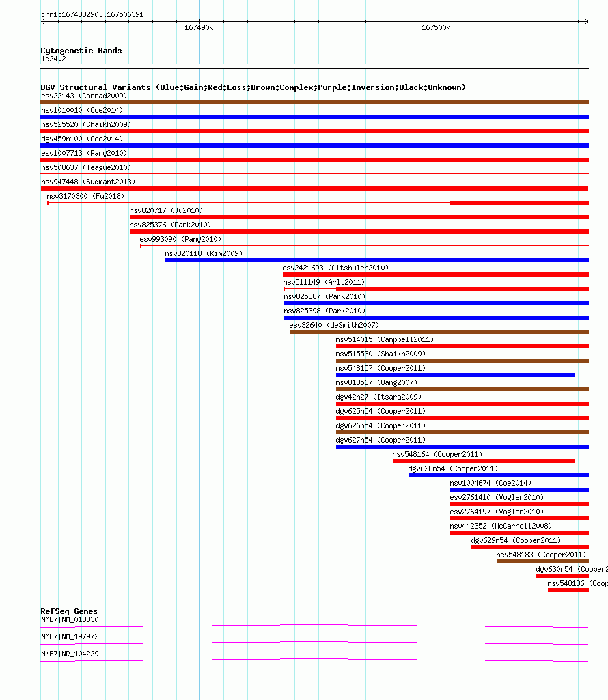Select dgv42n27 (Itsara2009) variant
Image resolution: width=608 pixels, height=700 pixels.
pos(378,396)
